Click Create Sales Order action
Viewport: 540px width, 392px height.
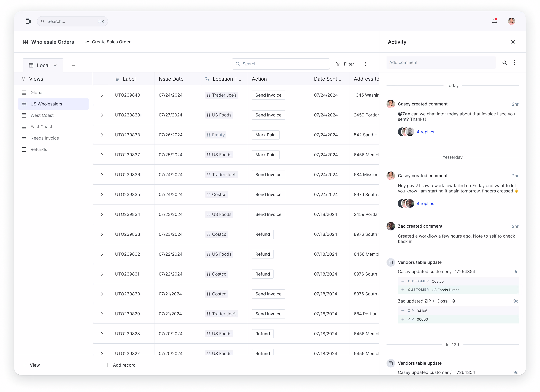(108, 42)
